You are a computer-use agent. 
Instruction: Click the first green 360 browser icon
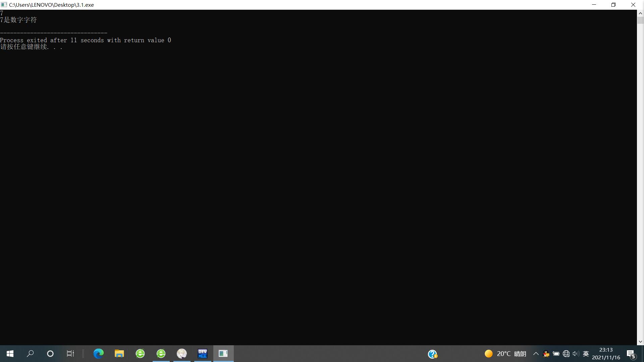(x=140, y=354)
